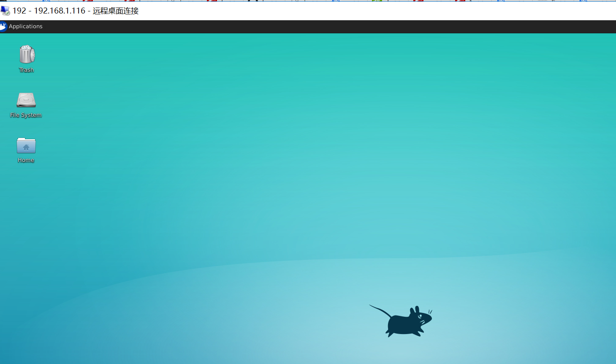Select the Trash icon without opening it
This screenshot has width=616, height=364.
[x=26, y=55]
